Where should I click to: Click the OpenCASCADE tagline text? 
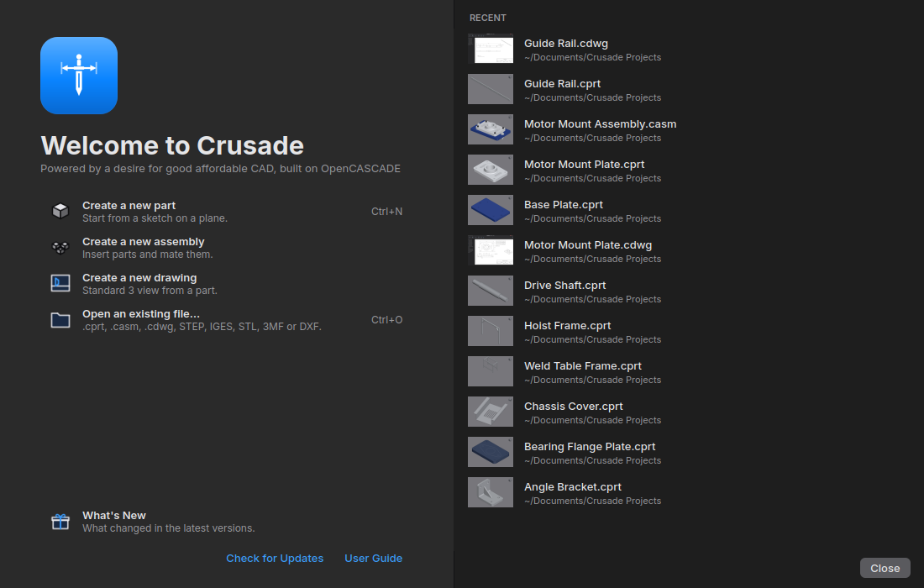pos(220,169)
